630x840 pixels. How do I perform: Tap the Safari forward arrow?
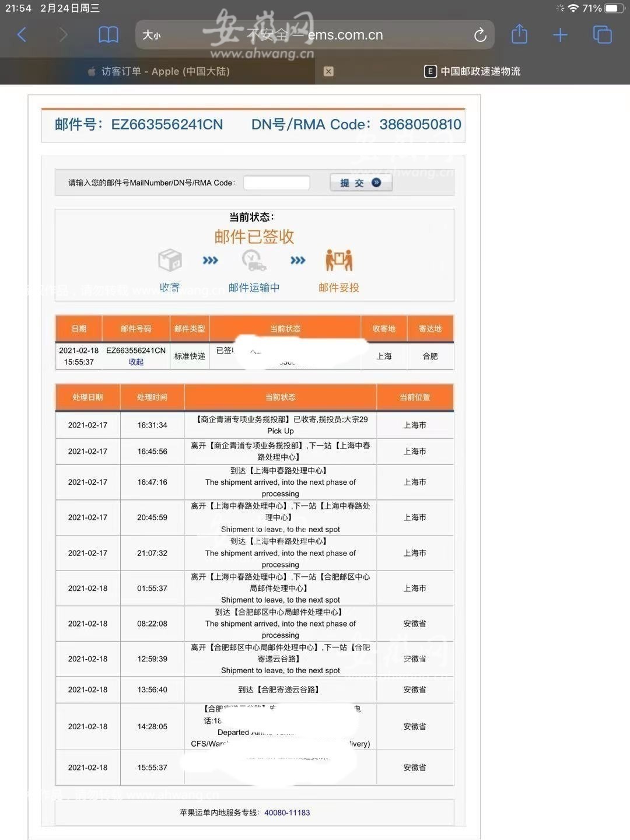pyautogui.click(x=63, y=35)
